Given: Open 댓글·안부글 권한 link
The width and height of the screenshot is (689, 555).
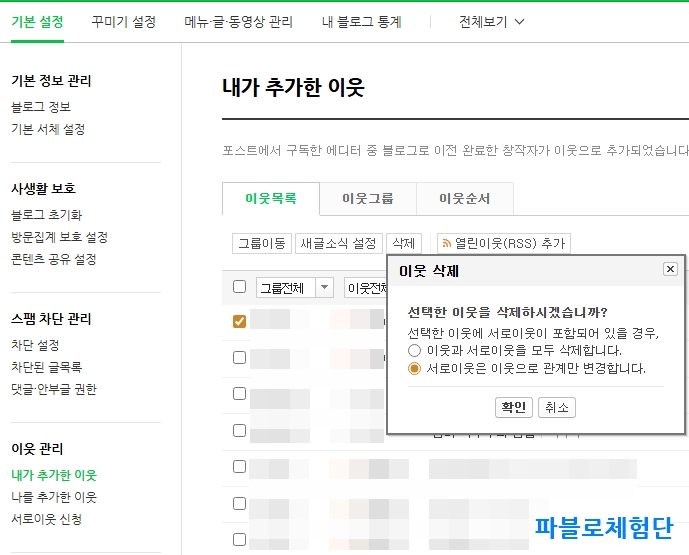Looking at the screenshot, I should coord(54,389).
